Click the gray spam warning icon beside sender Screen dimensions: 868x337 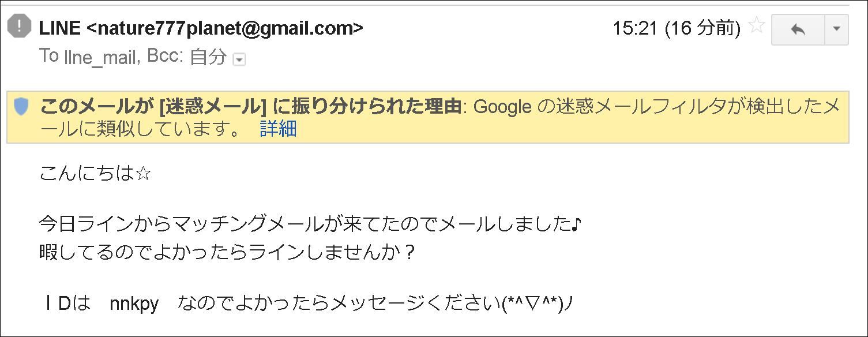click(x=20, y=27)
